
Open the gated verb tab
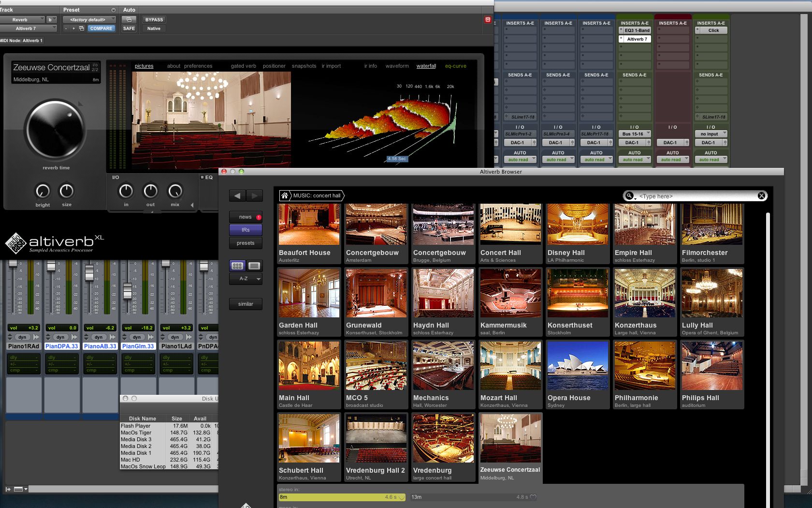[244, 66]
